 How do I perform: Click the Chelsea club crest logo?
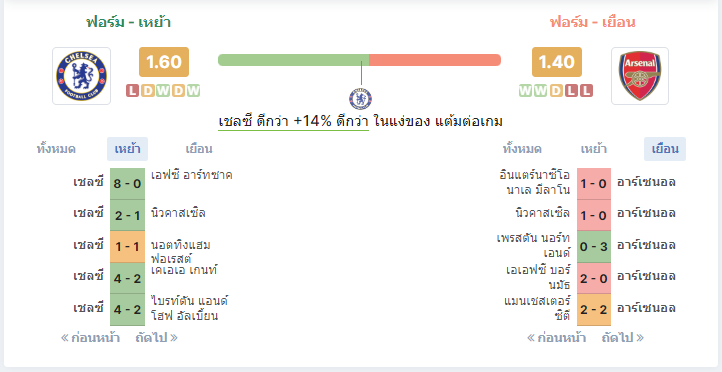pyautogui.click(x=82, y=76)
